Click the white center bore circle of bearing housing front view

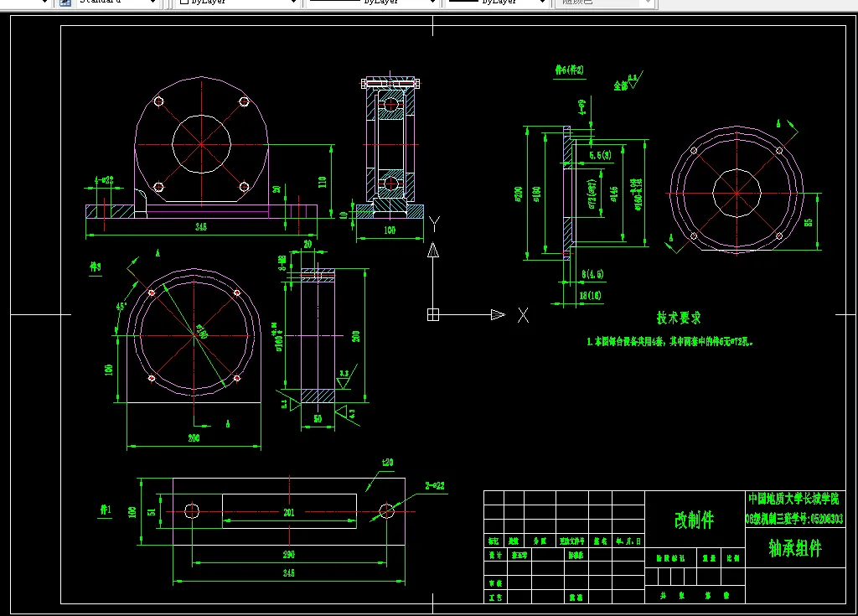[x=201, y=144]
